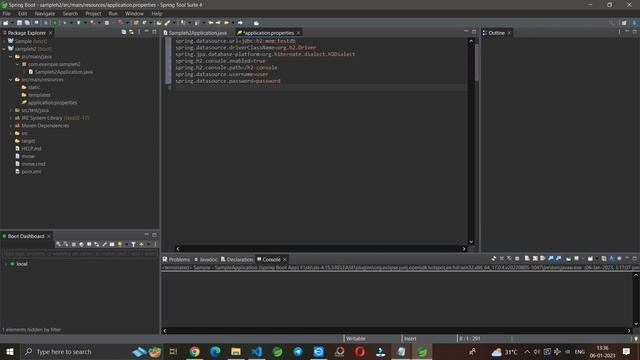Image resolution: width=640 pixels, height=360 pixels.
Task: Select application.properties in Package Explorer tree
Action: click(49, 102)
